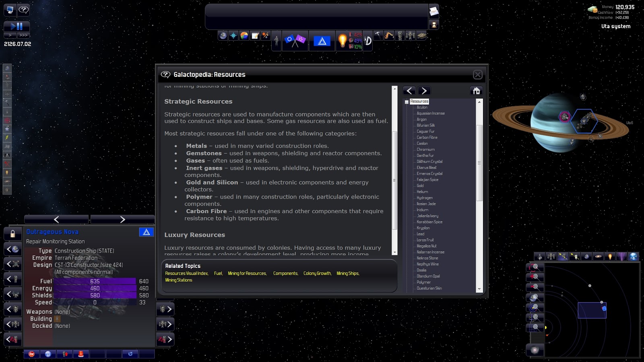
Task: Cycle to next fleet arrow button
Action: coord(165,324)
